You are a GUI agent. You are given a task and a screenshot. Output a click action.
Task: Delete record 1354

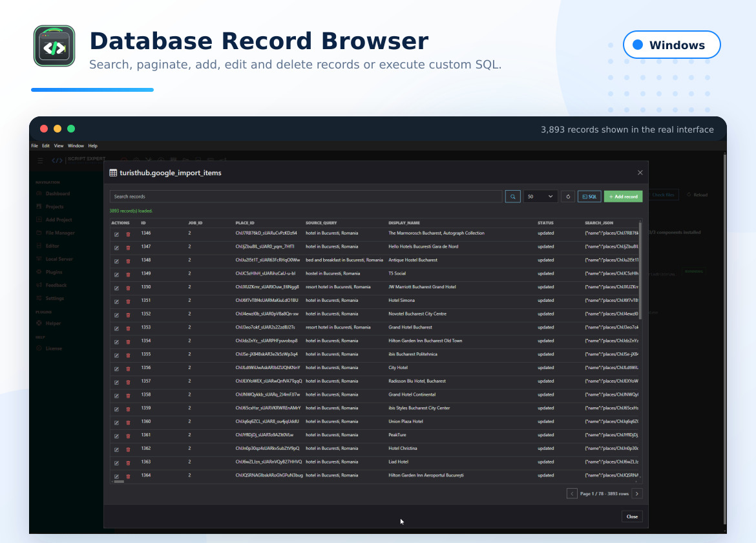point(128,342)
